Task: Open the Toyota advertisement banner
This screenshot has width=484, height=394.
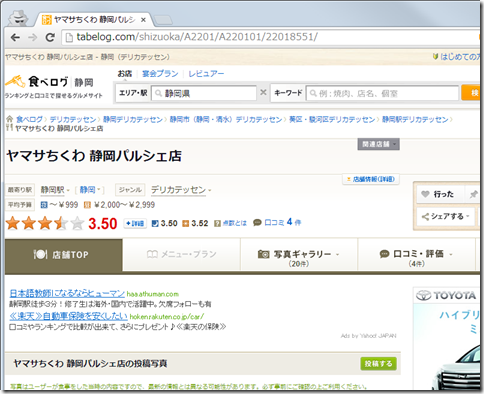Action: point(447,338)
